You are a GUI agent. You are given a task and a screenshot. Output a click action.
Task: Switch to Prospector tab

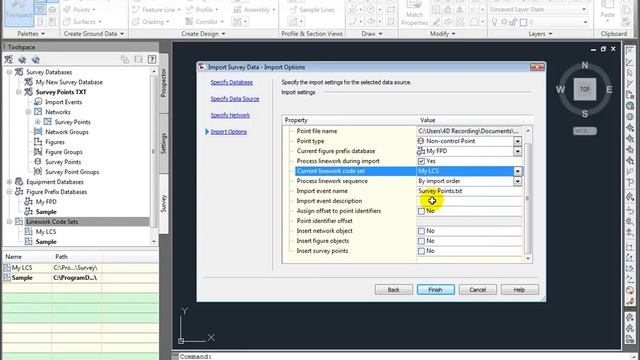(x=163, y=83)
